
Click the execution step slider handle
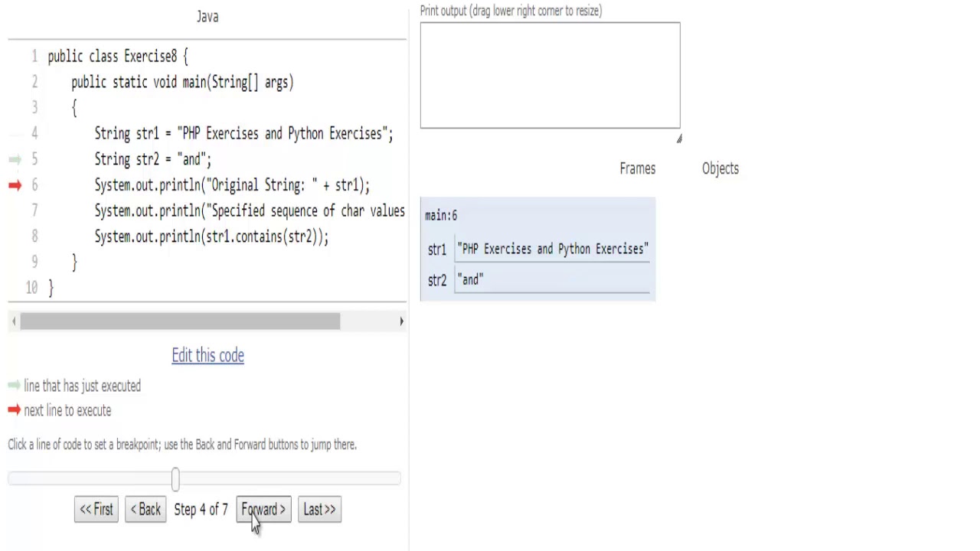[175, 479]
